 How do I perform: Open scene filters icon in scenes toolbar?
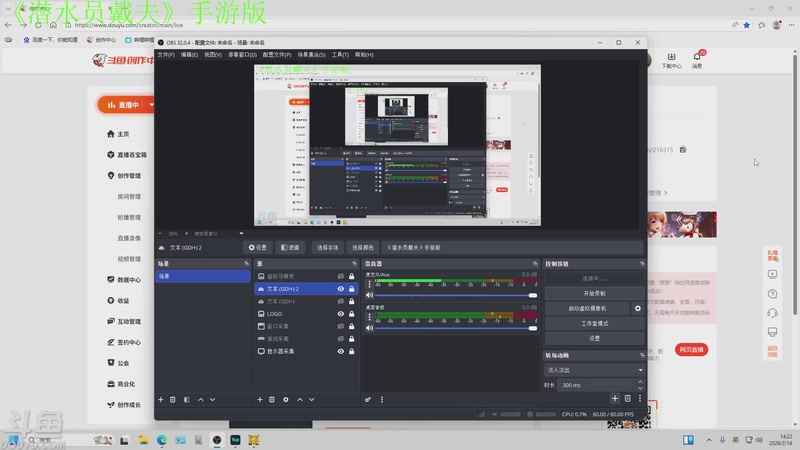tap(187, 399)
